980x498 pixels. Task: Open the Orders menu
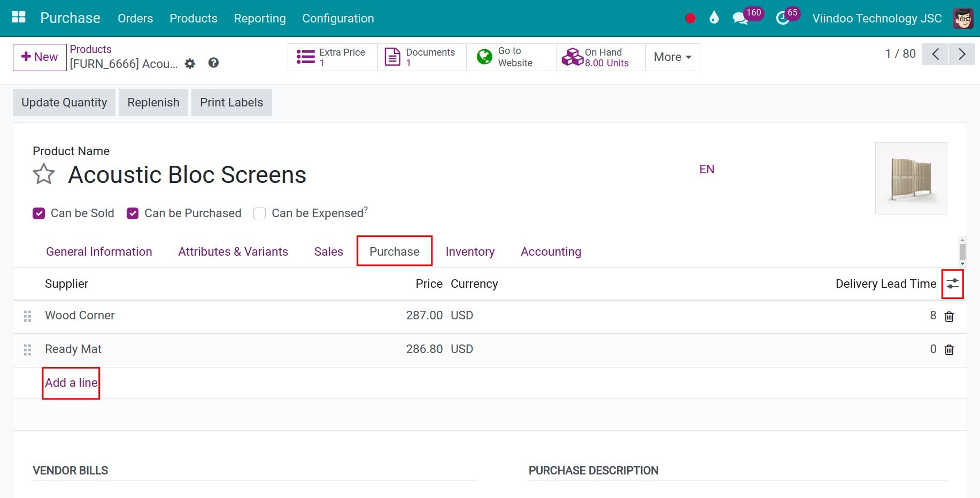point(135,18)
